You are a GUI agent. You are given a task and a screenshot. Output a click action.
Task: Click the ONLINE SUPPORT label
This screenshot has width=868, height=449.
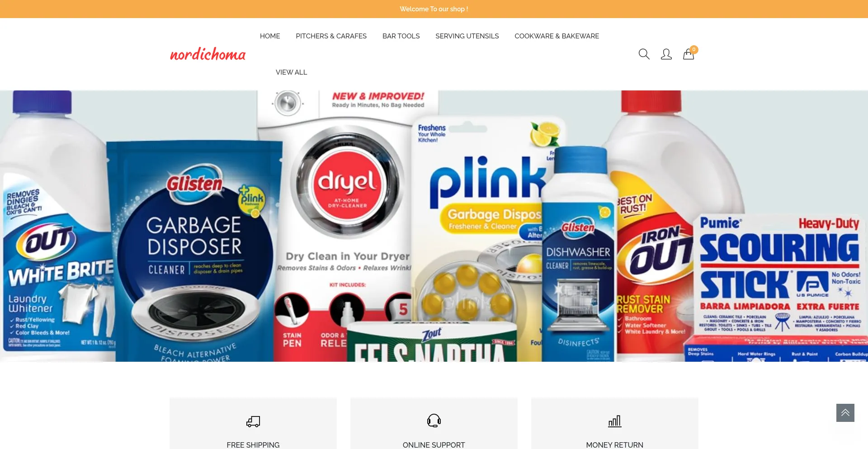point(434,445)
